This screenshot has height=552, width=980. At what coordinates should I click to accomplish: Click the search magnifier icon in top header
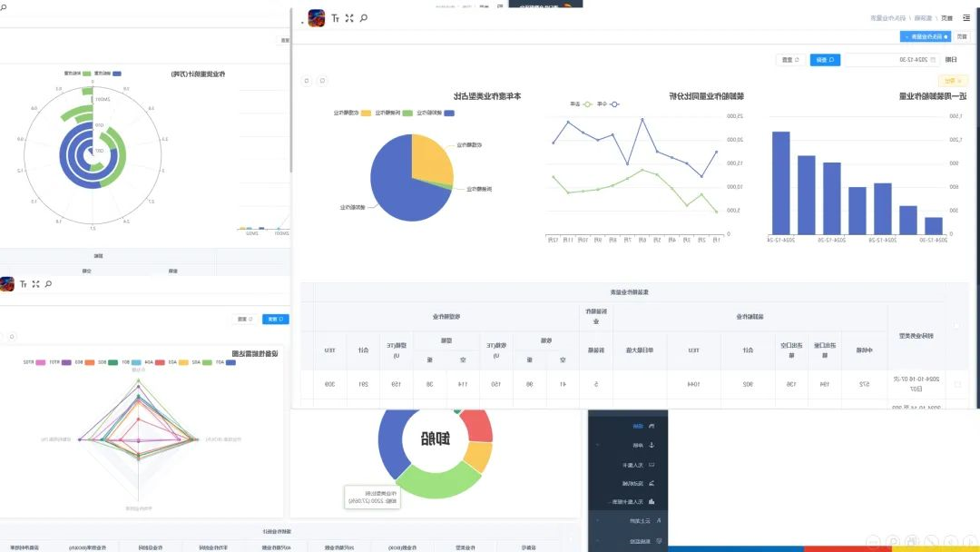click(364, 18)
